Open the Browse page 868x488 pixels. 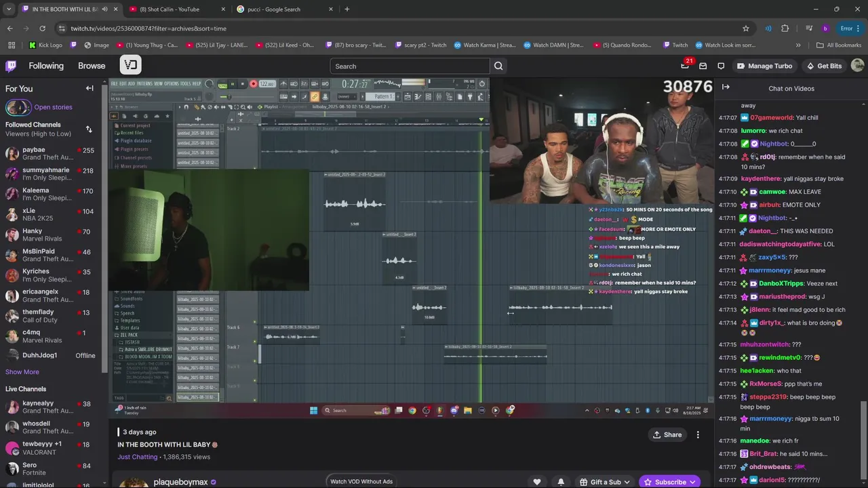click(92, 66)
